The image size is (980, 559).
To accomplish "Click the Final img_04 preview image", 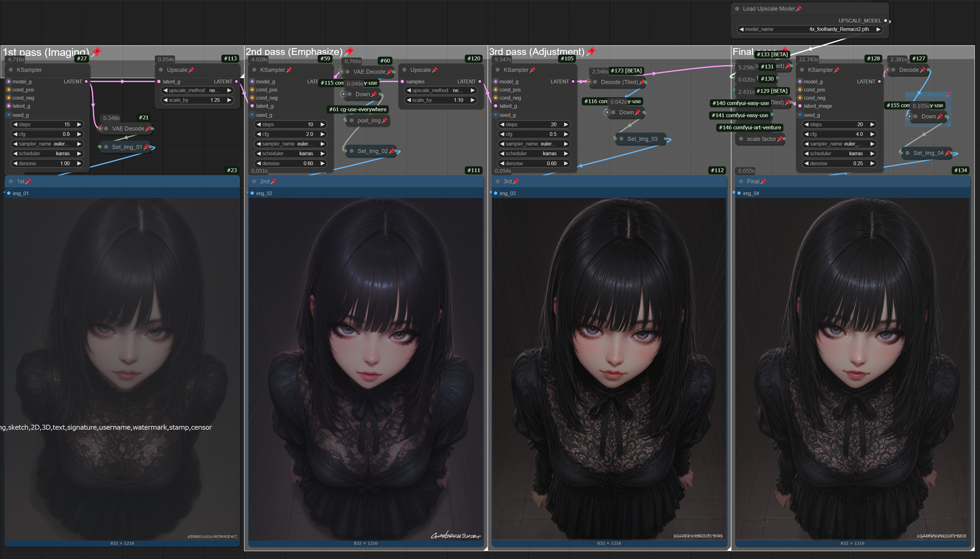I will pyautogui.click(x=852, y=368).
